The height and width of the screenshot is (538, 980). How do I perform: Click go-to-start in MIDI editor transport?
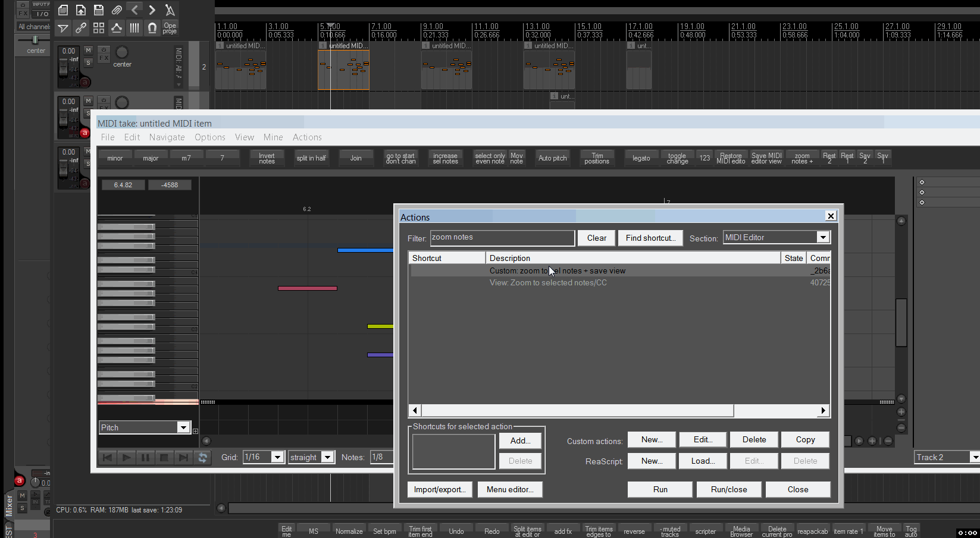coord(107,457)
